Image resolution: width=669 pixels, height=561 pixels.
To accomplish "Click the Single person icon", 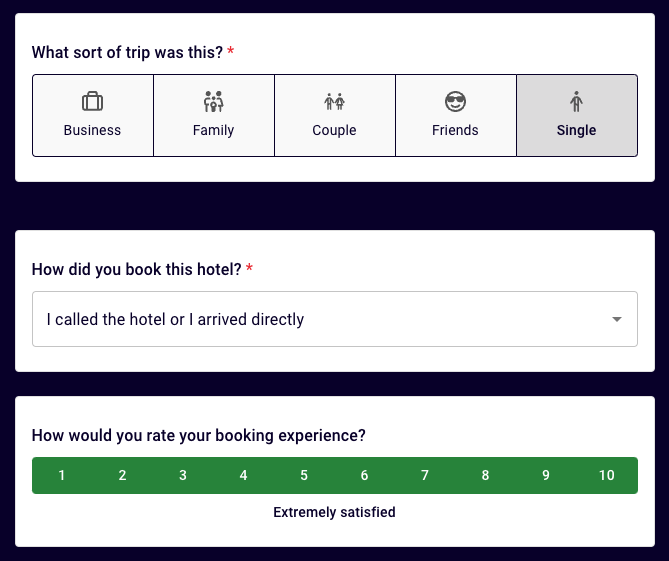I will 576,102.
